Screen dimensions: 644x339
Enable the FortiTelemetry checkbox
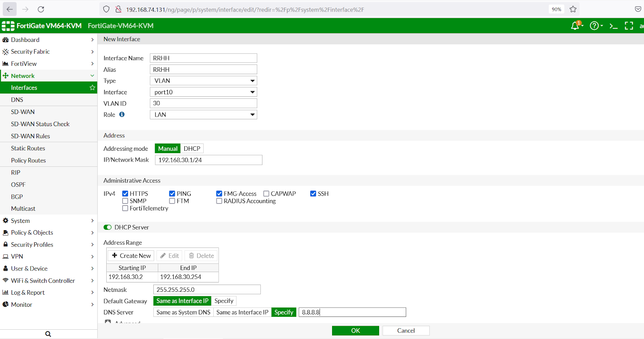(125, 208)
